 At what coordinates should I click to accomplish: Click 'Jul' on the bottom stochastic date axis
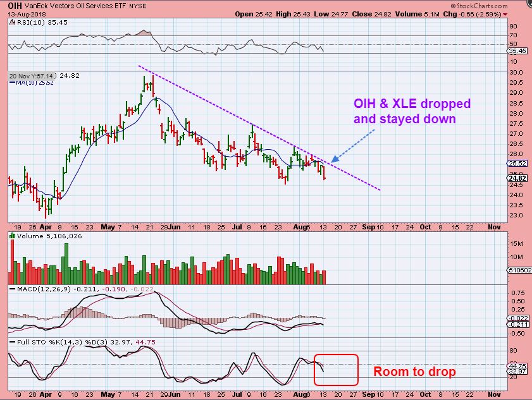[237, 394]
